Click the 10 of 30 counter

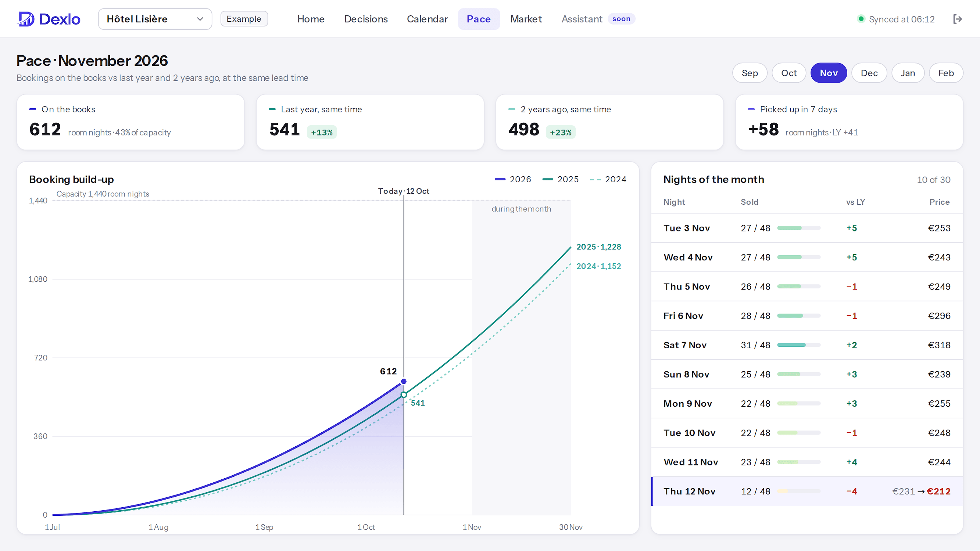click(933, 180)
